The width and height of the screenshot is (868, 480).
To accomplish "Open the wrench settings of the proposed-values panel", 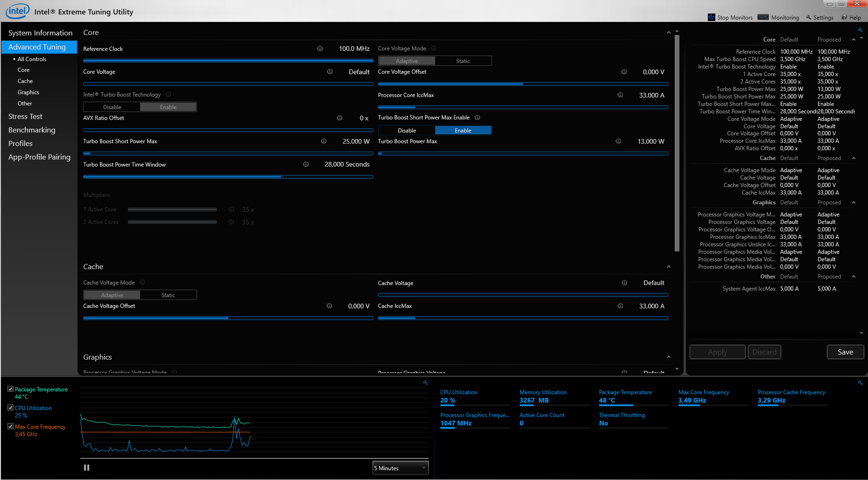I will point(860,30).
